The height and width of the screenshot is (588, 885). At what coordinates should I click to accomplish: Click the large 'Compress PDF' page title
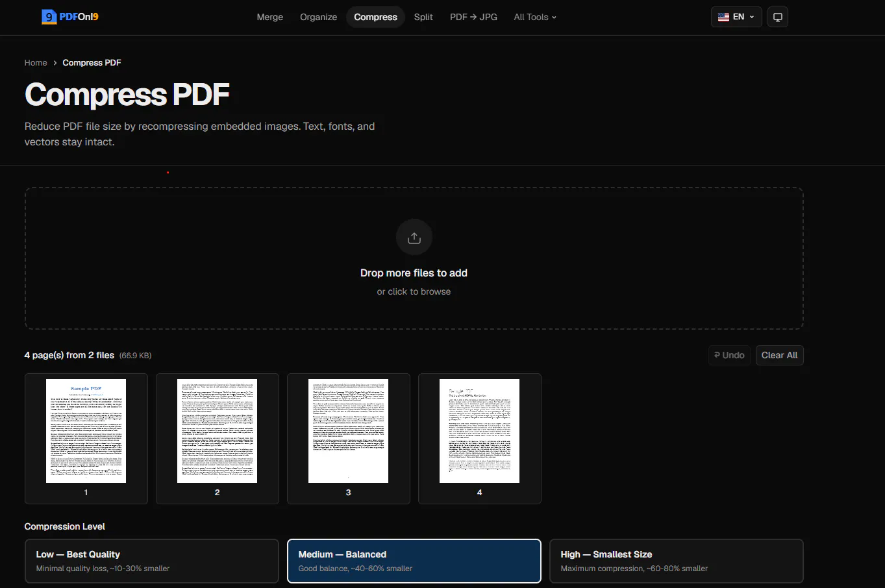pyautogui.click(x=127, y=95)
